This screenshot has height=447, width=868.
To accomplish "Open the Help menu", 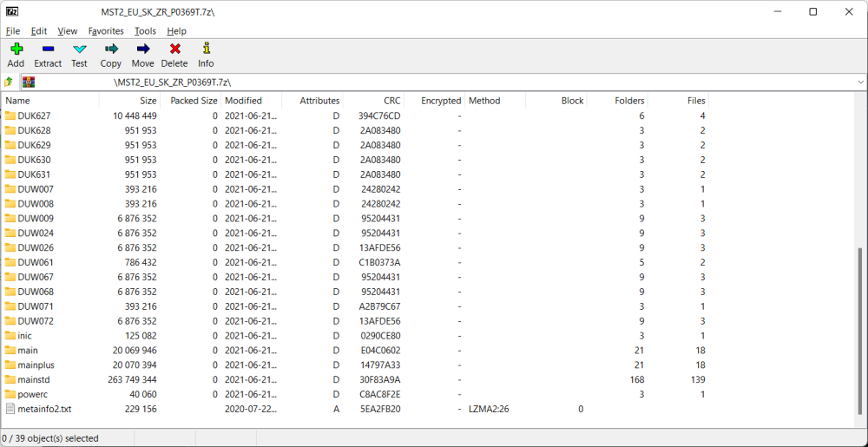I will tap(176, 31).
